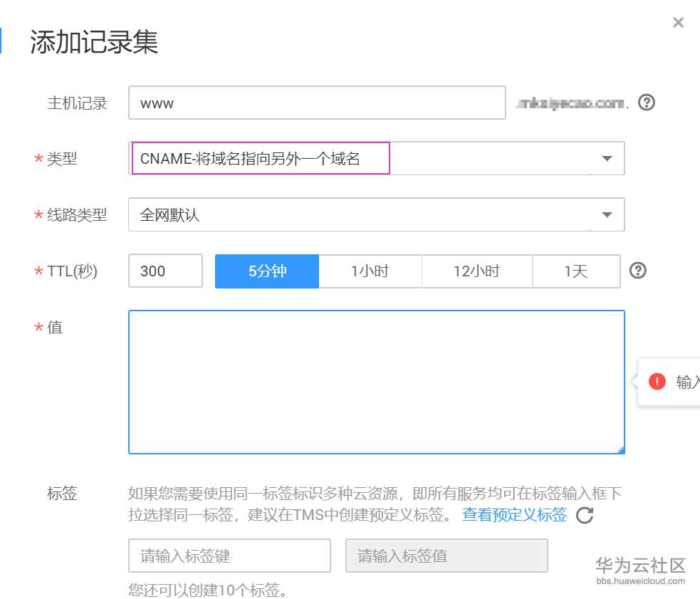Expand the 线路类型 dropdown showing 全网默认
Image resolution: width=700 pixels, height=599 pixels.
[376, 214]
